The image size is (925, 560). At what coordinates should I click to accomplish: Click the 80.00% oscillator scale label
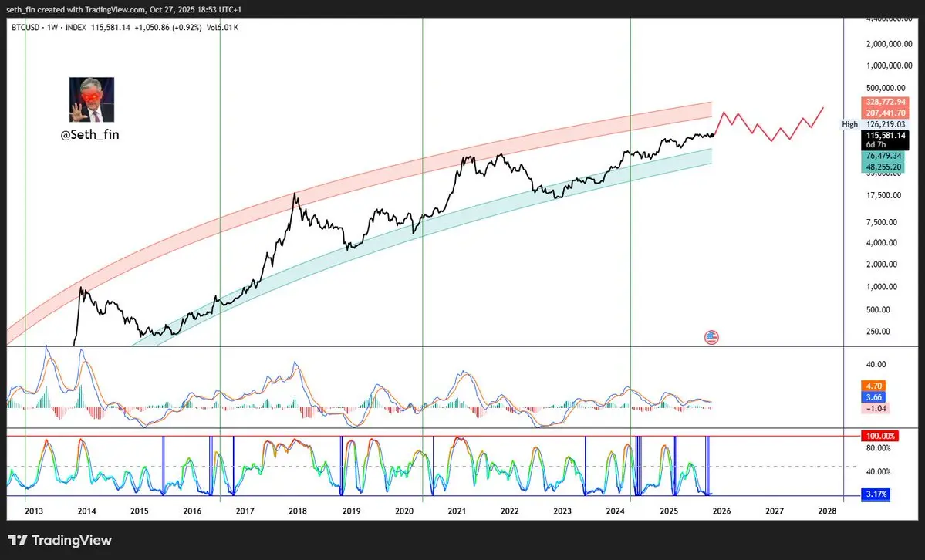(x=879, y=448)
